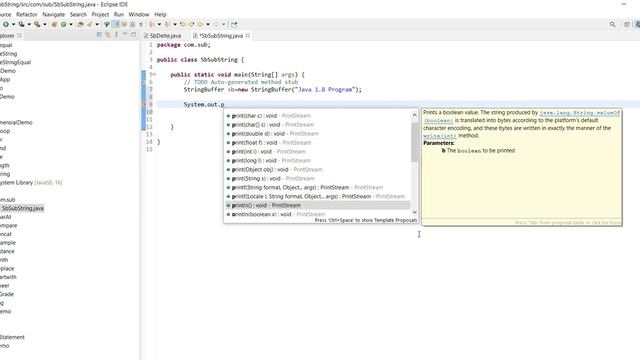Open the Previous Annotation dropdown arrow
The image size is (640, 360).
[175, 24]
